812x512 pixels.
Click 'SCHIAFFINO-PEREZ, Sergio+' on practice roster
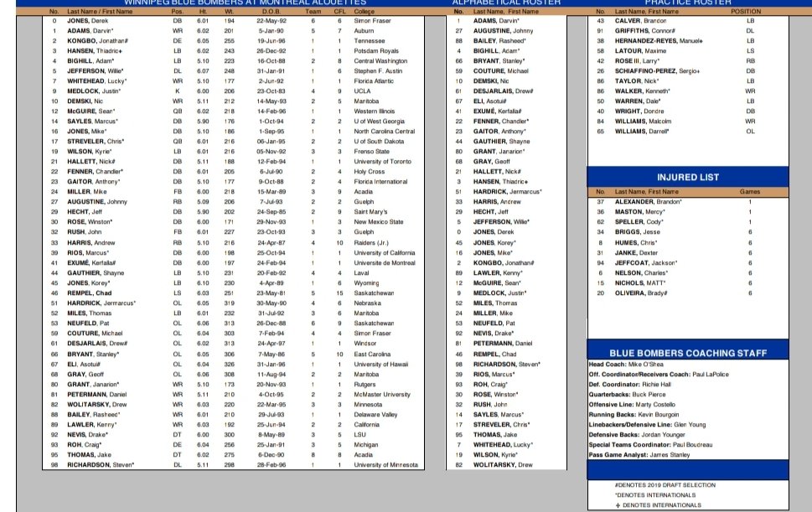tap(657, 71)
